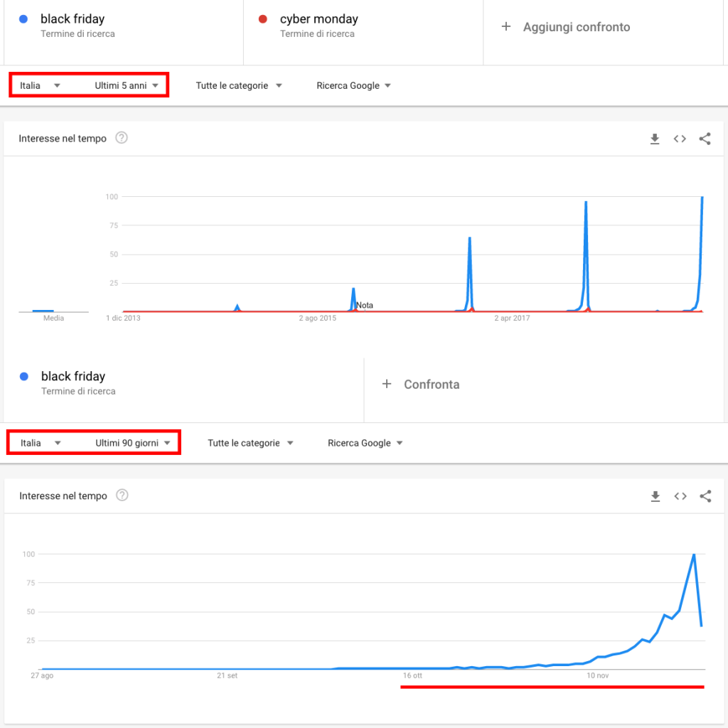Share the lower 90-day chart
Screen dimensions: 728x728
tap(705, 496)
